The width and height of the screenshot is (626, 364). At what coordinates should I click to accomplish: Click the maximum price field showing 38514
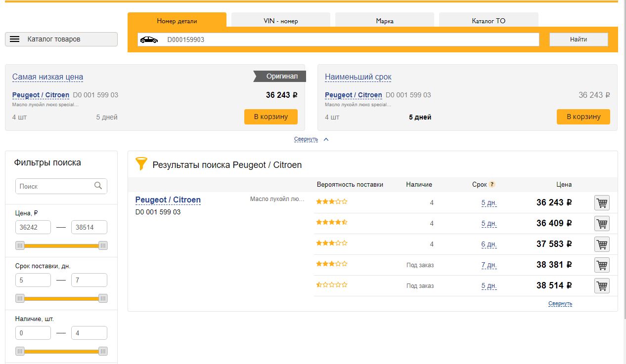tap(89, 227)
